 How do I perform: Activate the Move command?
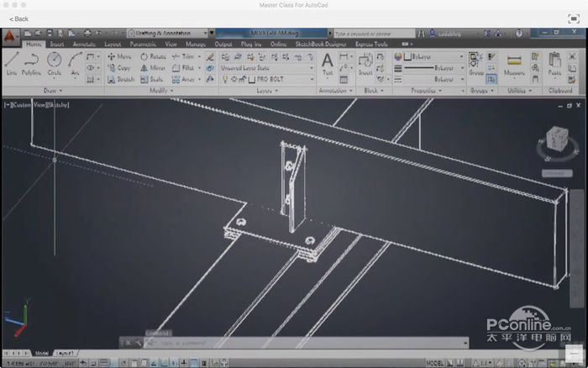pos(119,56)
